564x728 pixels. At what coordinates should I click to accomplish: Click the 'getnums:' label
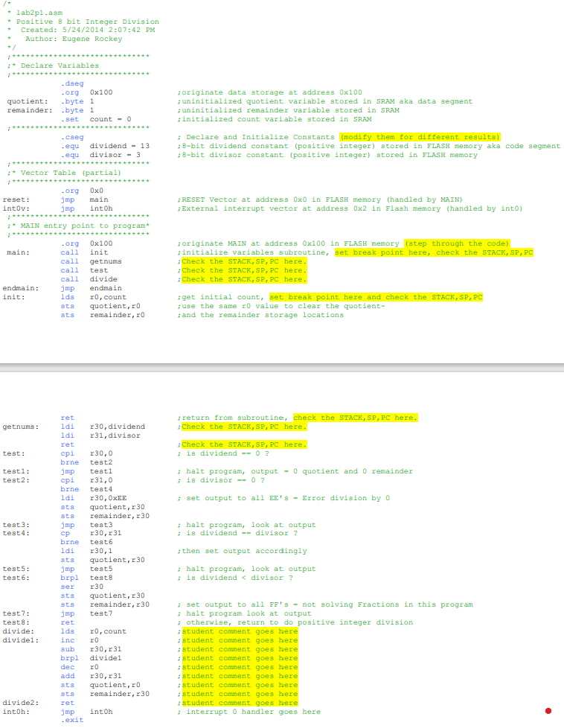pyautogui.click(x=20, y=427)
